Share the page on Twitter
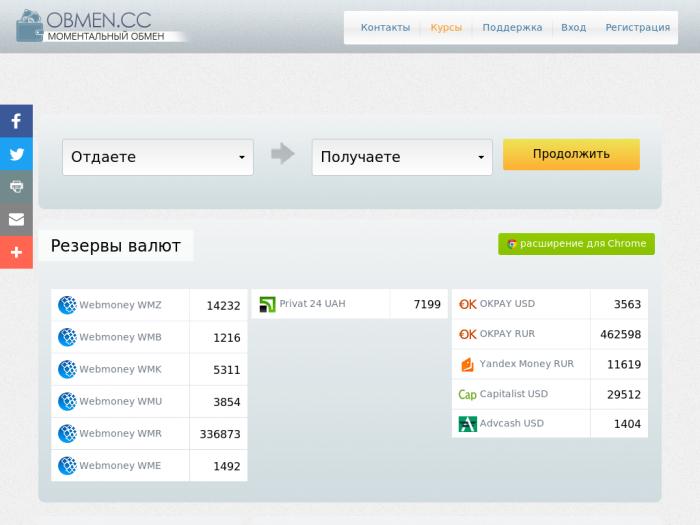The height and width of the screenshot is (525, 700). [x=16, y=154]
